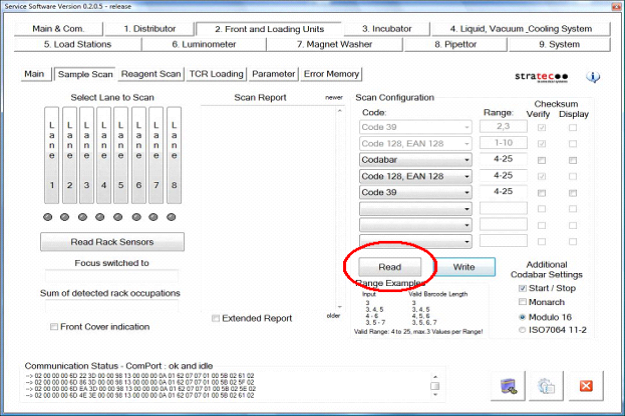
Task: Click the clear log trash icon
Action: [x=510, y=385]
